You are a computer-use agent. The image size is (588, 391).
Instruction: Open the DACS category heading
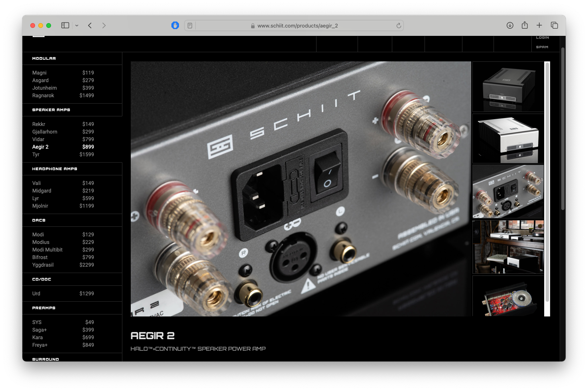tap(39, 220)
